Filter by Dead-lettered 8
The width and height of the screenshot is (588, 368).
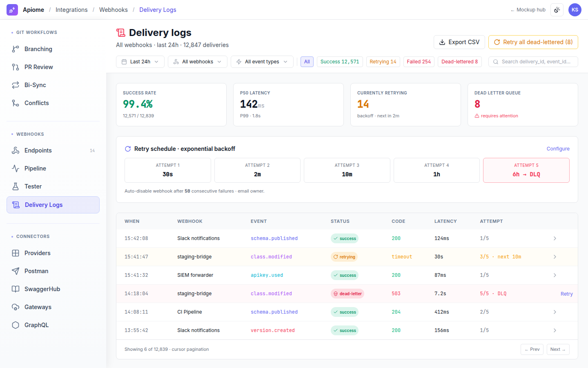[460, 62]
